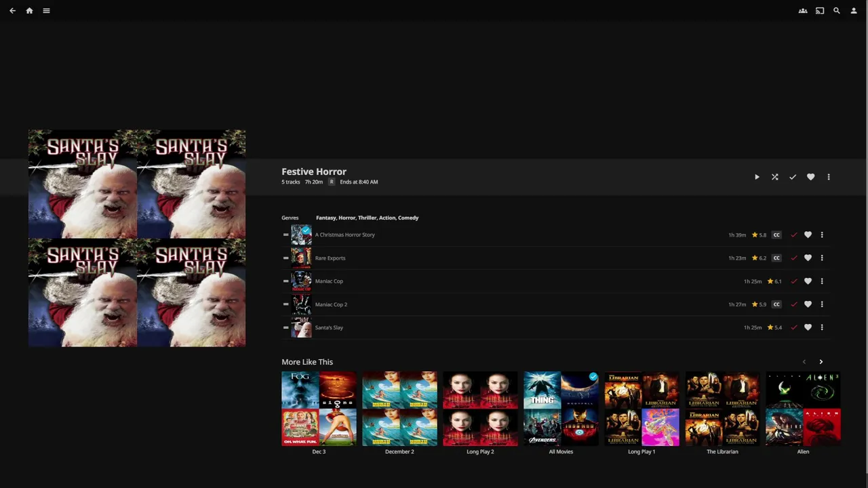The height and width of the screenshot is (488, 868).
Task: Mark Festive Horror playlist as played
Action: point(793,177)
